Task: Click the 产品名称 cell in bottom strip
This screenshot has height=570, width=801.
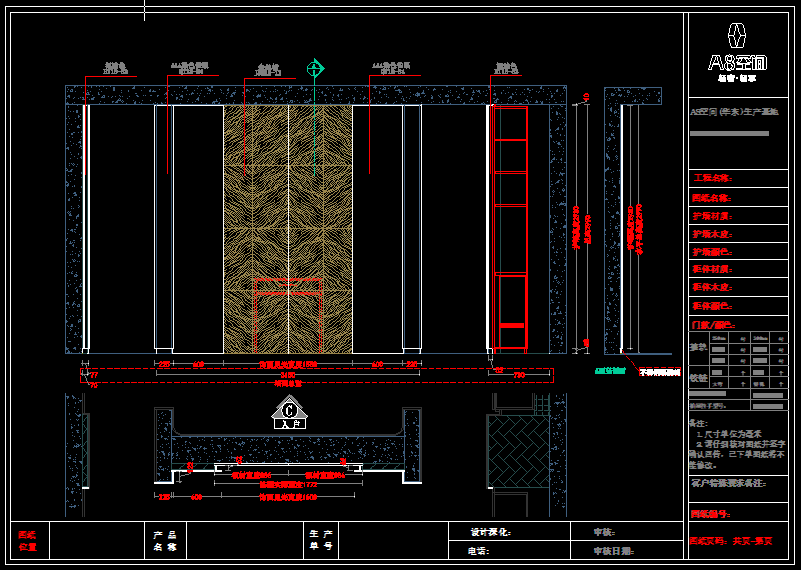Action: 164,541
